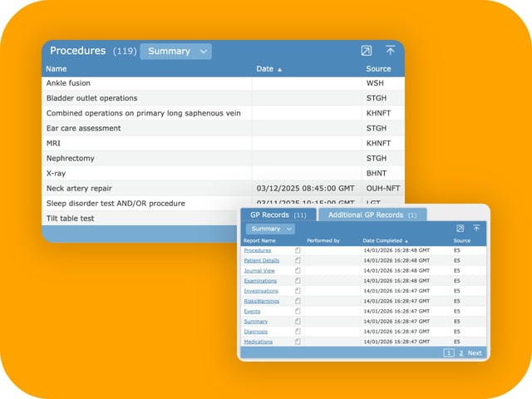Click Next in GP Records pagination
Screen dimensions: 532x399
pos(475,353)
